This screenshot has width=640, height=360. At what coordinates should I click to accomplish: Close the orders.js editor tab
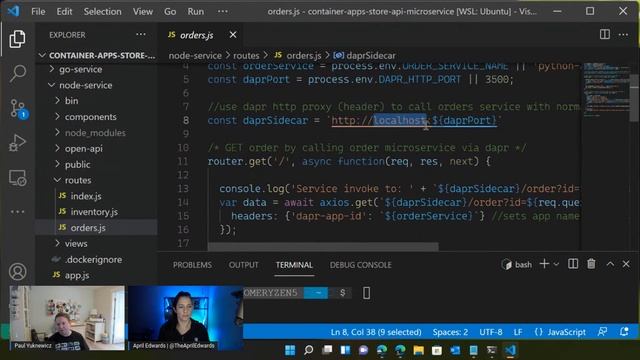(x=233, y=35)
